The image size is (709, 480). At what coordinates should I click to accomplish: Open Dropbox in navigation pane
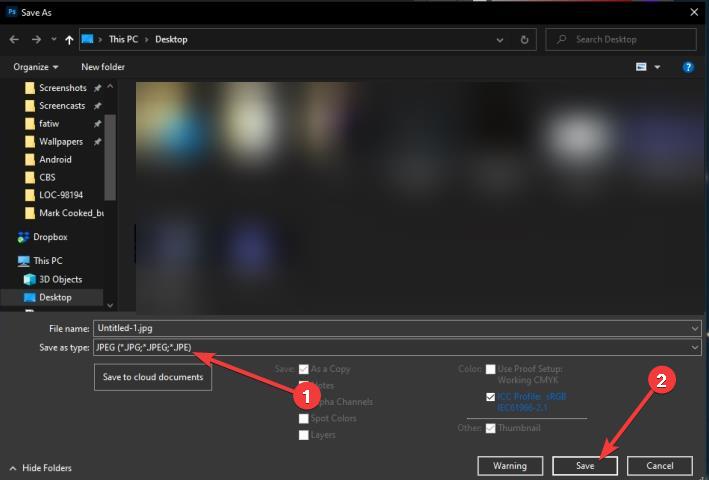pos(50,237)
